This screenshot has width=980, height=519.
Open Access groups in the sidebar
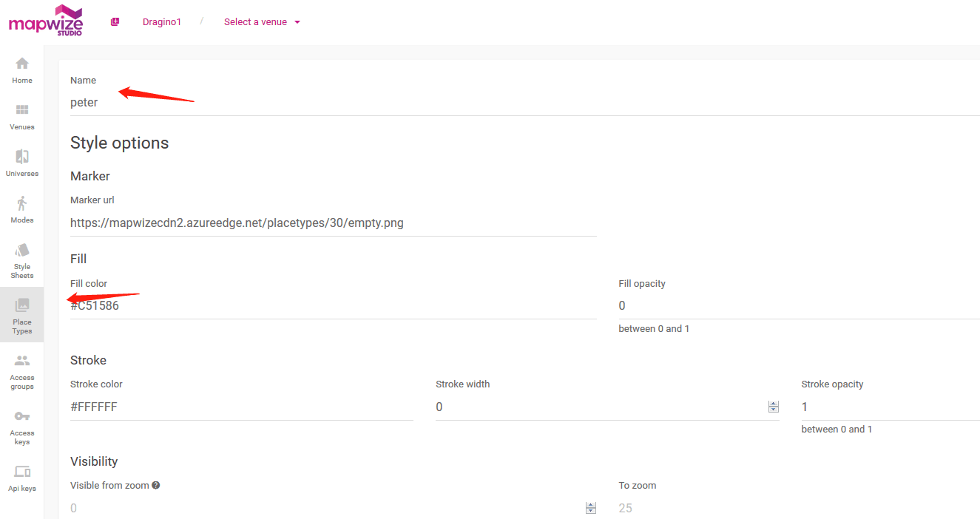[x=22, y=372]
